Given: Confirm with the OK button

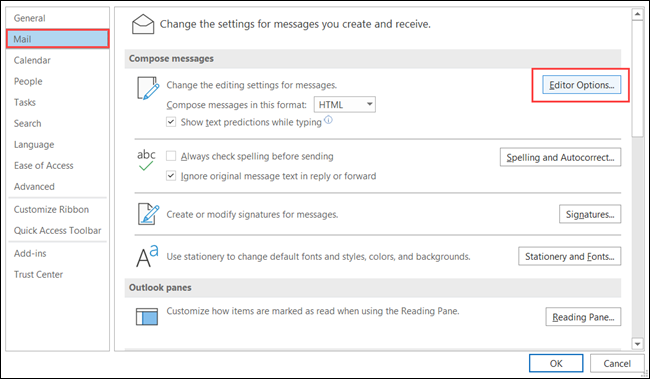Looking at the screenshot, I should [x=556, y=363].
